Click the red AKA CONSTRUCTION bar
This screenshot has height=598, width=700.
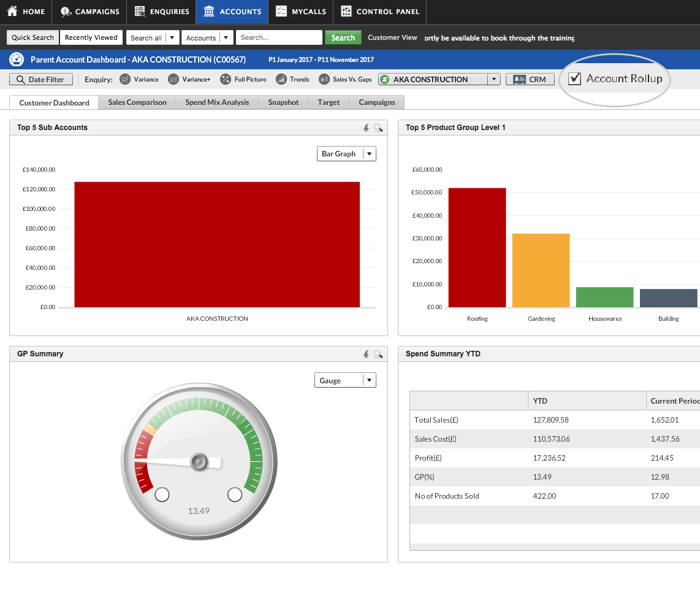coord(217,244)
